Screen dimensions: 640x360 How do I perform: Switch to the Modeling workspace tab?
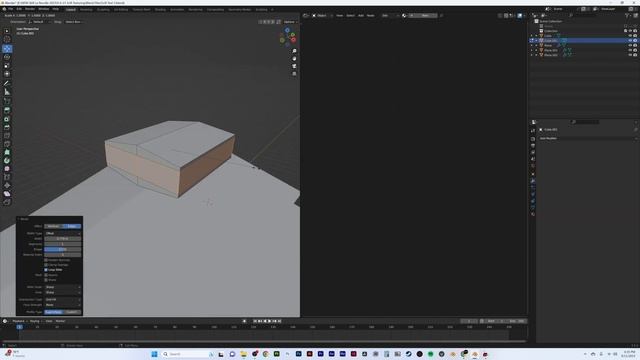coord(86,9)
